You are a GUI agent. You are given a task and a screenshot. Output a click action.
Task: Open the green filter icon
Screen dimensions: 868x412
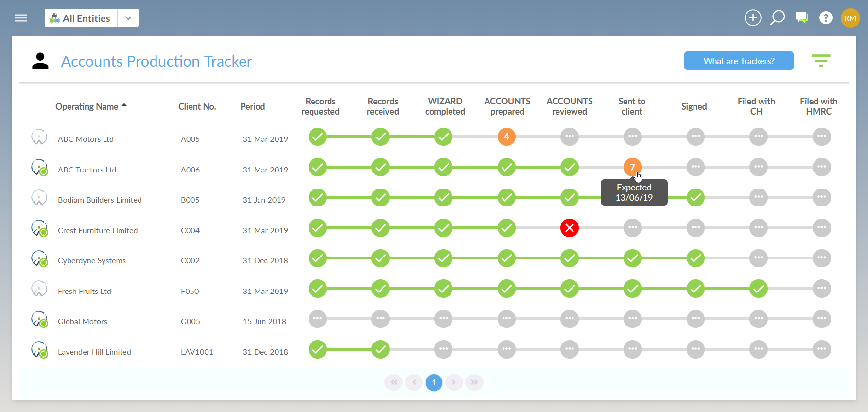click(821, 61)
